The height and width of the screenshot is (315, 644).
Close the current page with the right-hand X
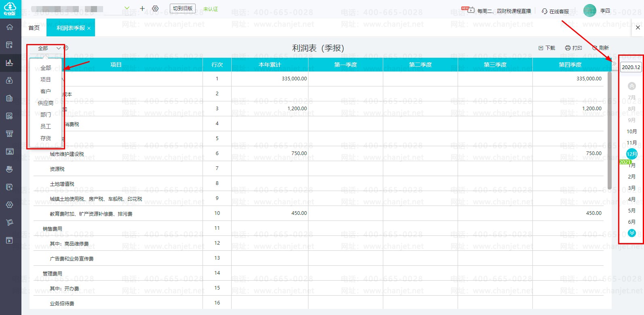pos(638,27)
